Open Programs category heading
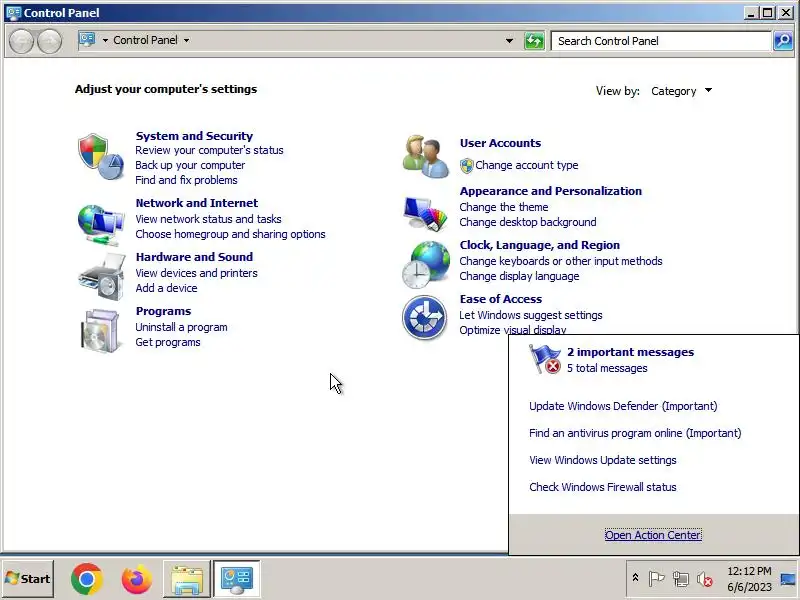The width and height of the screenshot is (800, 600). click(x=163, y=311)
